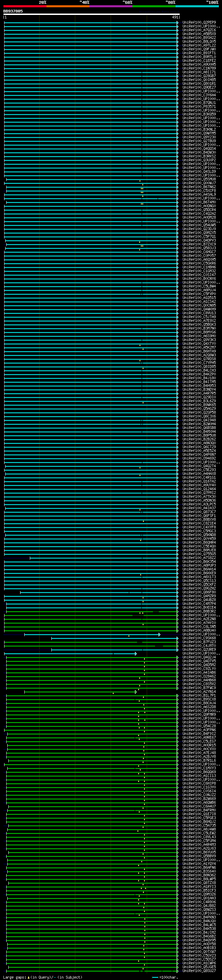Click the cyan ~100% identity legend segment
This screenshot has width=222, height=980.
[x=197, y=6]
